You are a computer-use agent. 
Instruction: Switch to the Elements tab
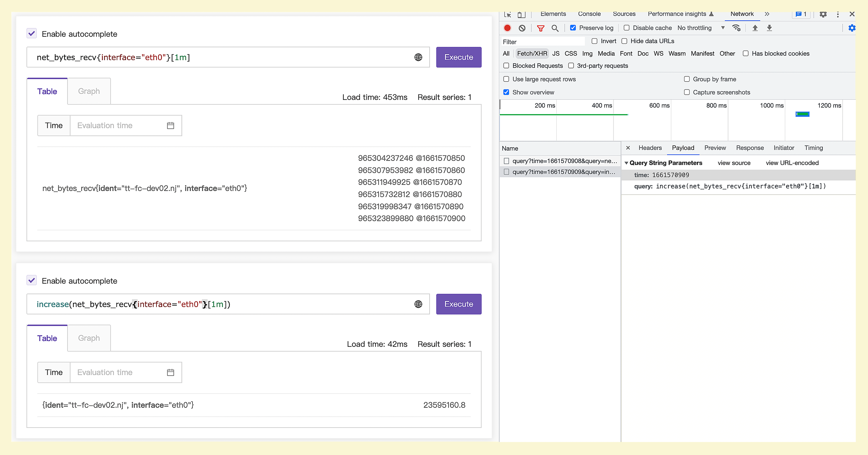553,14
